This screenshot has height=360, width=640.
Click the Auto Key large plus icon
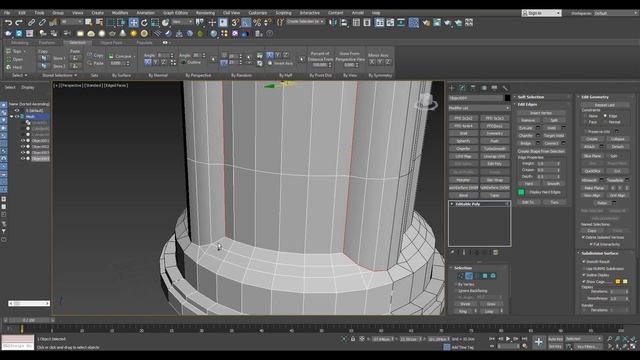tap(538, 342)
